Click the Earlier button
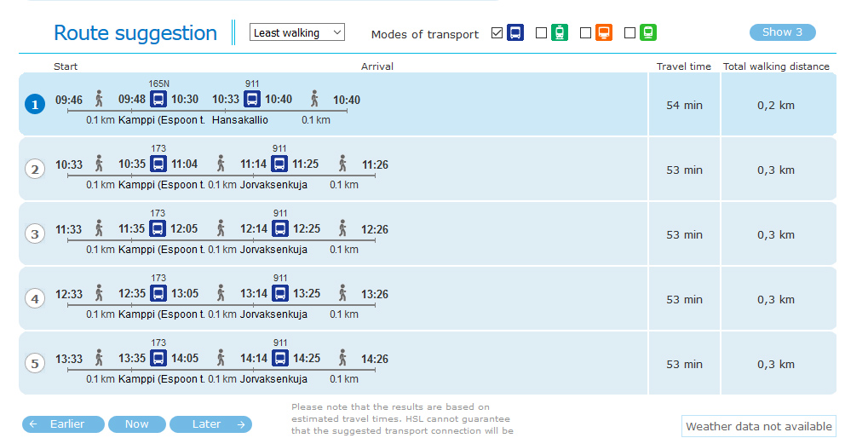The image size is (868, 438). 63,424
